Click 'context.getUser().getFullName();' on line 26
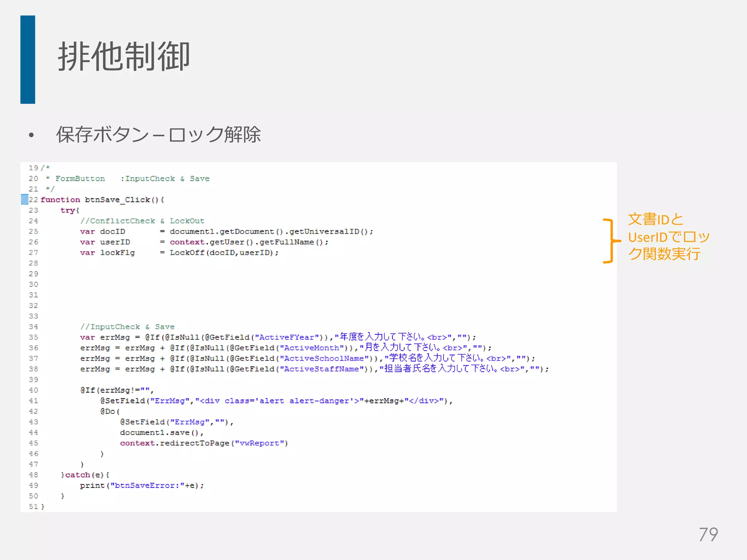The height and width of the screenshot is (560, 747). pyautogui.click(x=249, y=242)
